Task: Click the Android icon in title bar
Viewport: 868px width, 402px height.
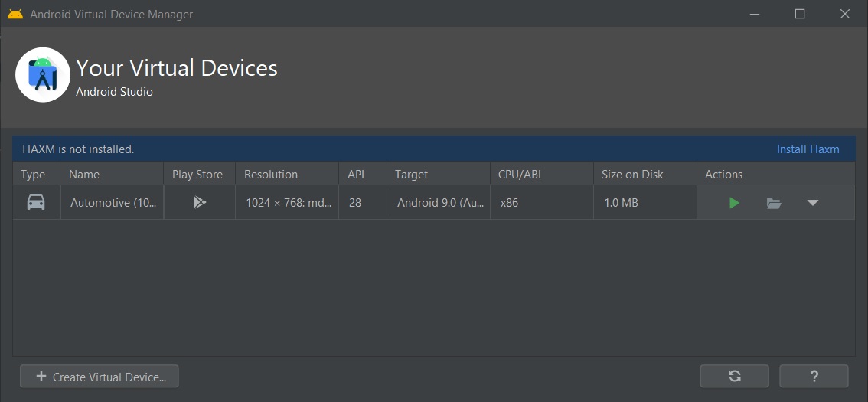Action: coord(15,14)
